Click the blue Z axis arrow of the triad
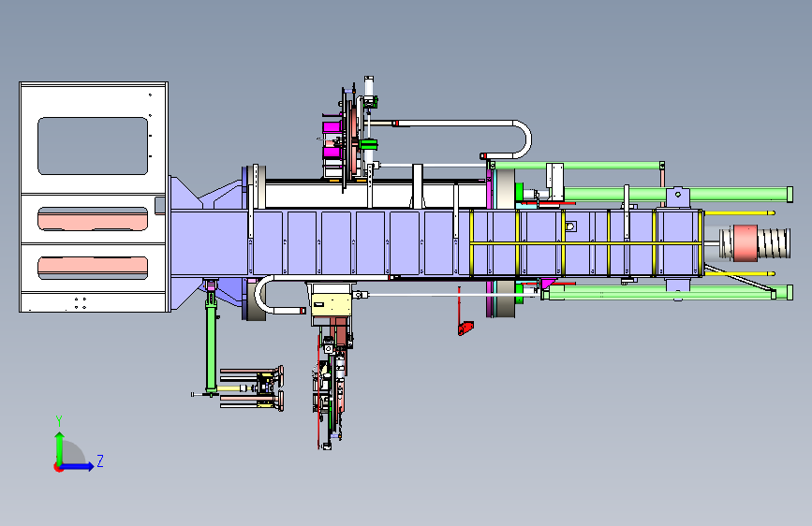This screenshot has height=526, width=812. (78, 466)
